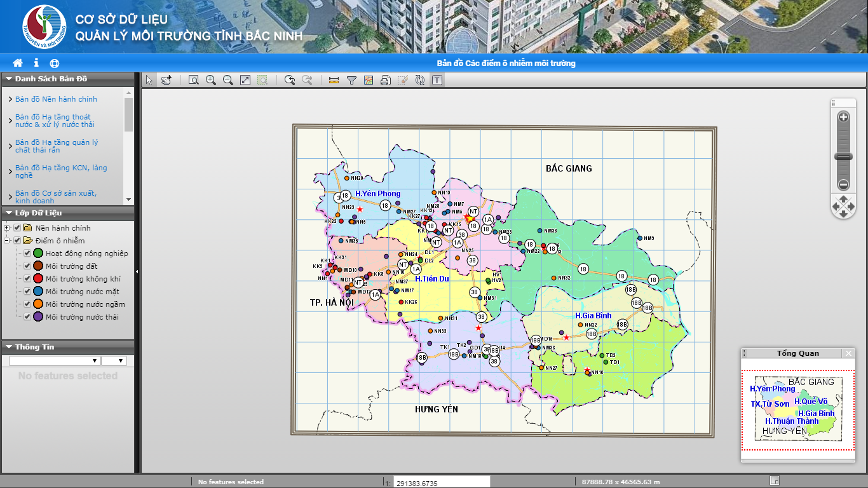Viewport: 868px width, 488px height.
Task: Click the Home icon in the blue bar
Action: (x=18, y=63)
